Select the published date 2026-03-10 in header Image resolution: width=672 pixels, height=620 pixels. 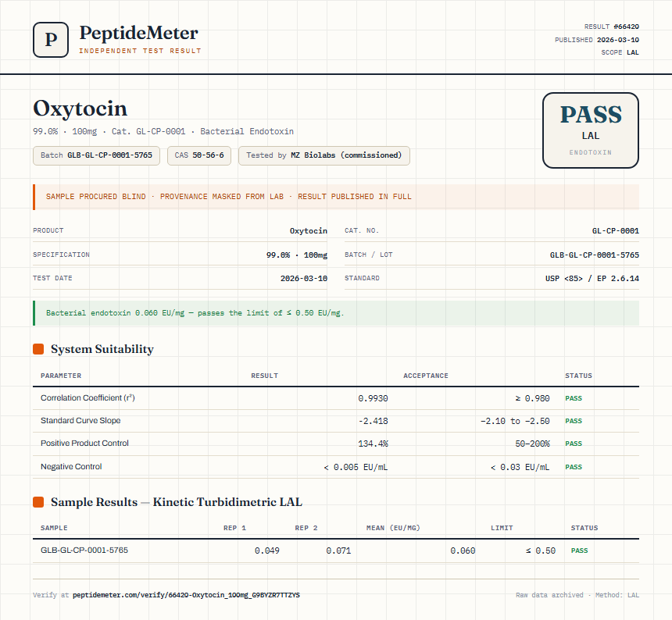[617, 40]
